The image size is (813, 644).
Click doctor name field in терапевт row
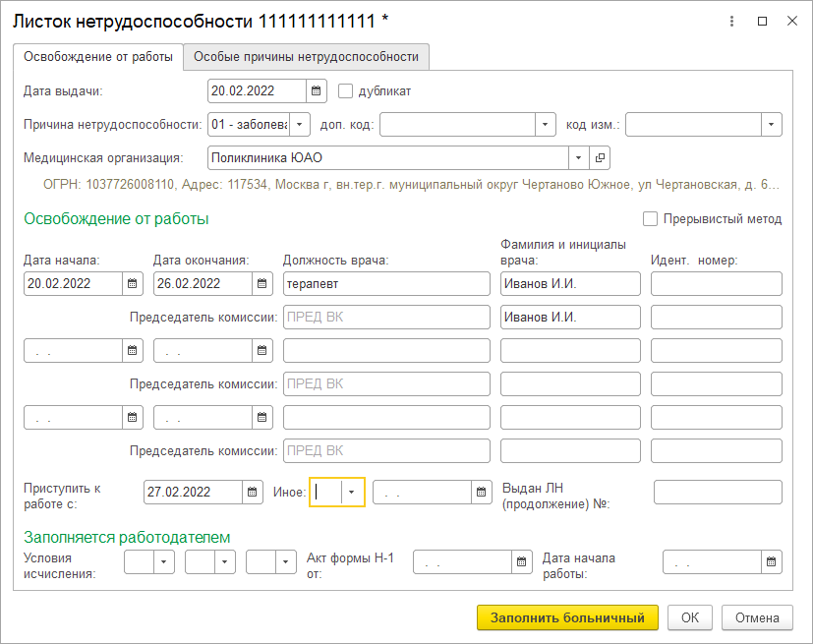570,283
